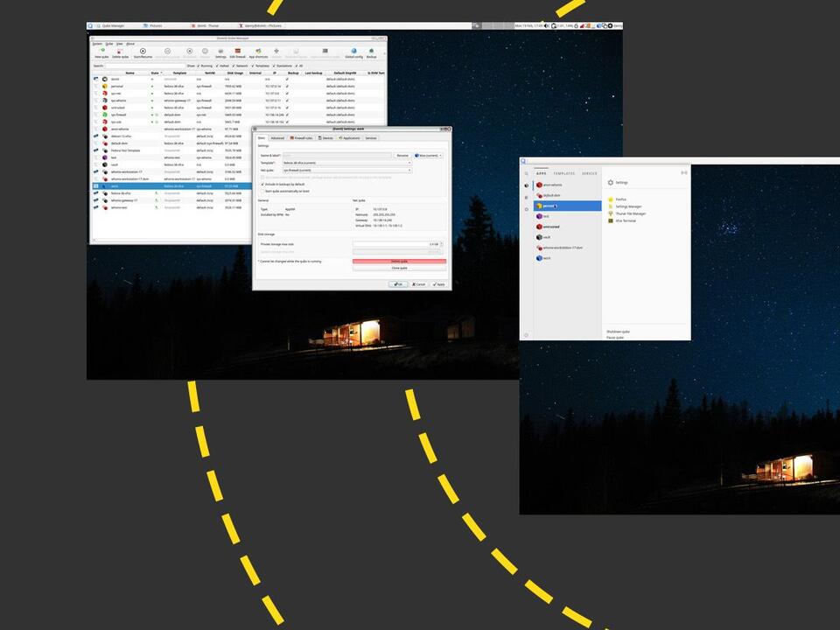The height and width of the screenshot is (630, 840).
Task: Switch to the Firewall rules tab
Action: tap(300, 137)
